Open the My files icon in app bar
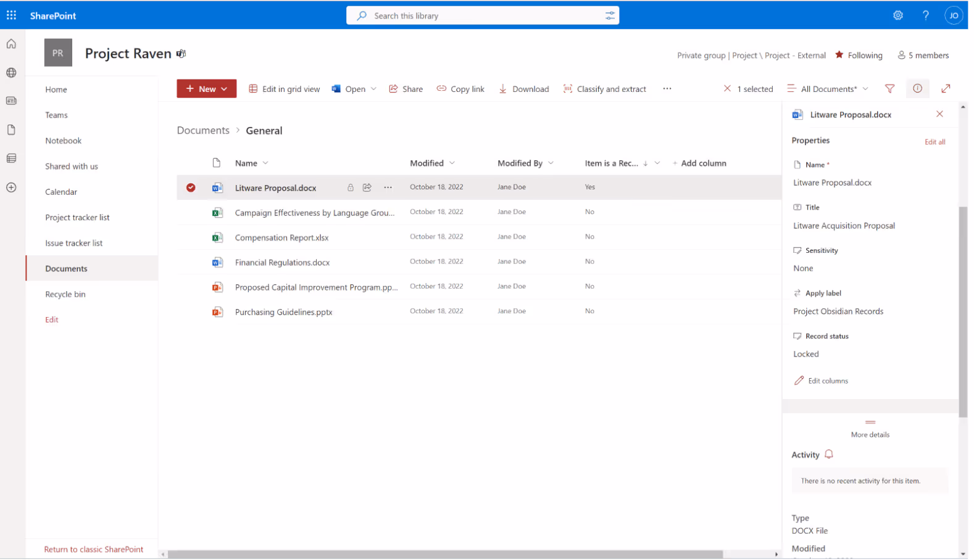Viewport: 974px width, 560px height. (11, 130)
